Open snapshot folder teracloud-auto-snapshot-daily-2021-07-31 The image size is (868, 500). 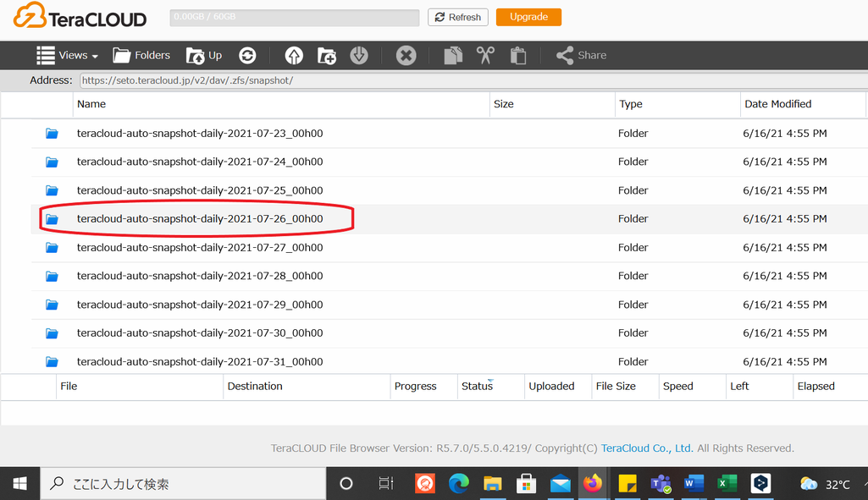click(x=200, y=361)
